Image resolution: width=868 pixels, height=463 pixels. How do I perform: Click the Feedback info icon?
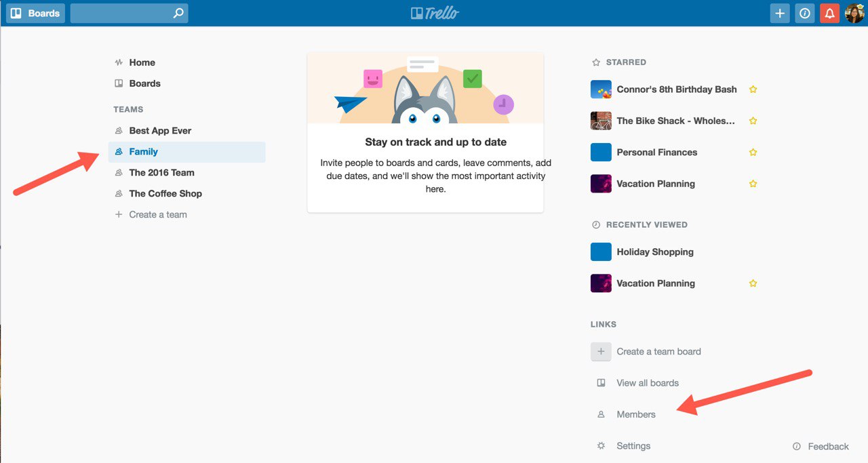(x=797, y=447)
